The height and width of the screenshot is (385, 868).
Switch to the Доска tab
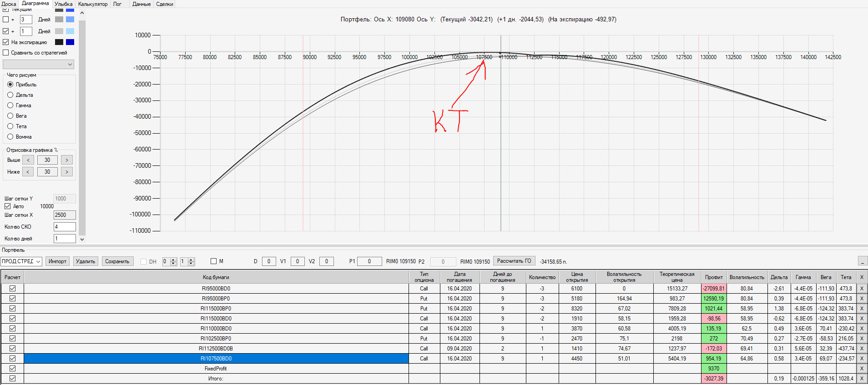pos(9,4)
